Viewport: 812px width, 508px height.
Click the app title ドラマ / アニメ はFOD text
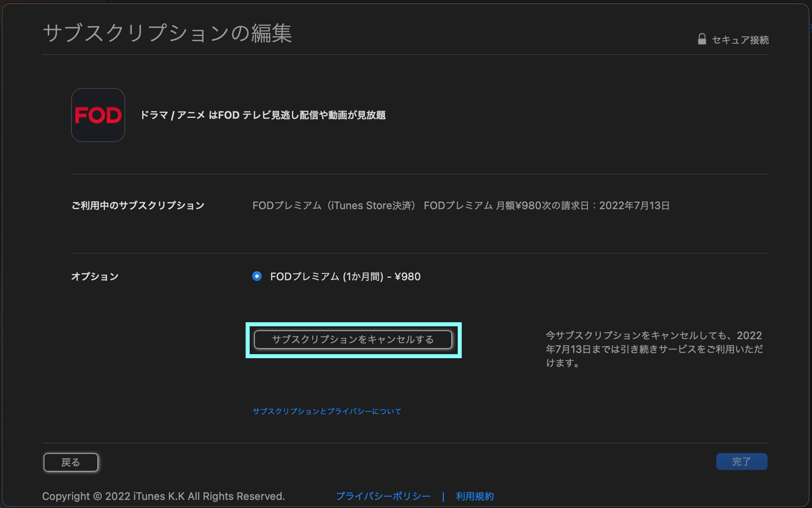(263, 115)
